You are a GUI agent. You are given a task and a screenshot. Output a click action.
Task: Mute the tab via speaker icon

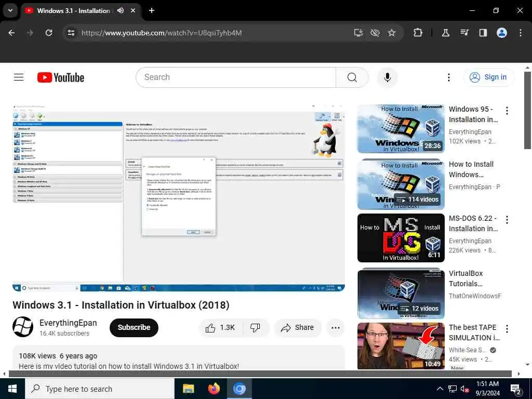121,10
